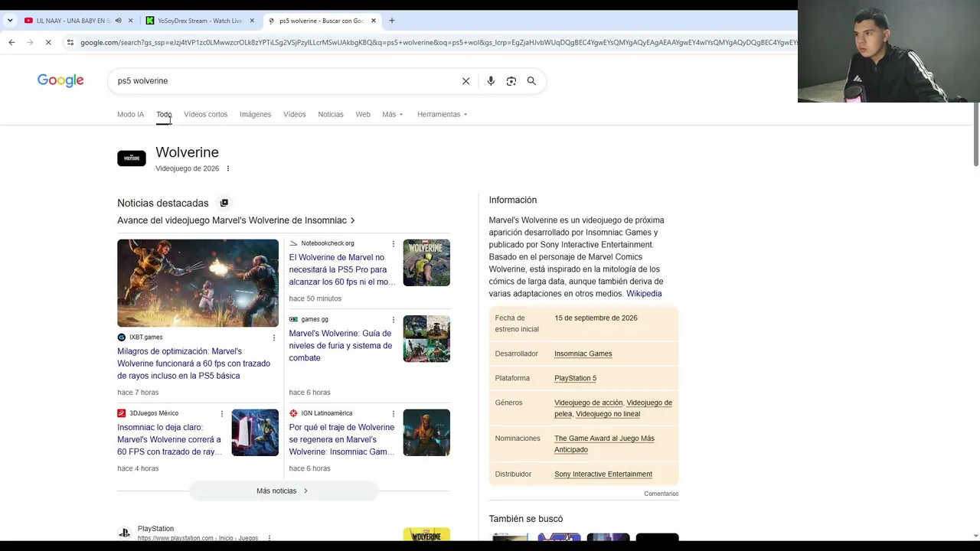The width and height of the screenshot is (980, 551).
Task: Open the Wikipedia link in Información
Action: [644, 294]
